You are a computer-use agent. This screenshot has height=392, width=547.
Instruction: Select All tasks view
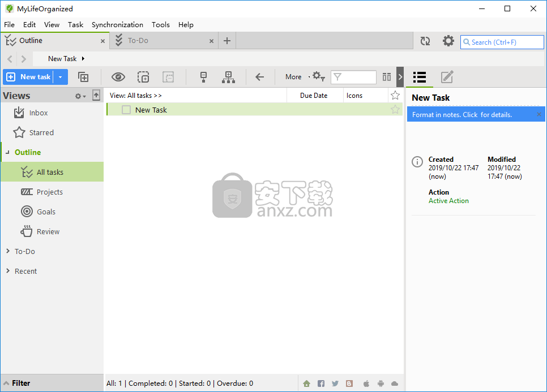52,172
